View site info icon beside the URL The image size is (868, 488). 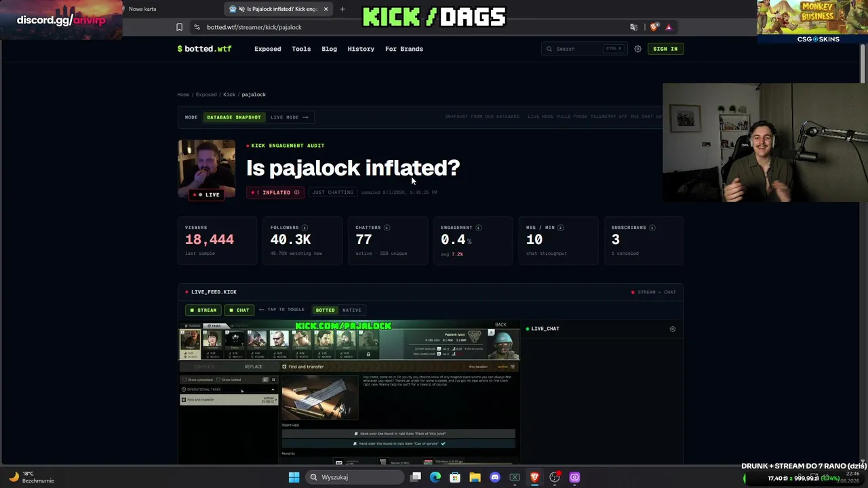pyautogui.click(x=197, y=27)
